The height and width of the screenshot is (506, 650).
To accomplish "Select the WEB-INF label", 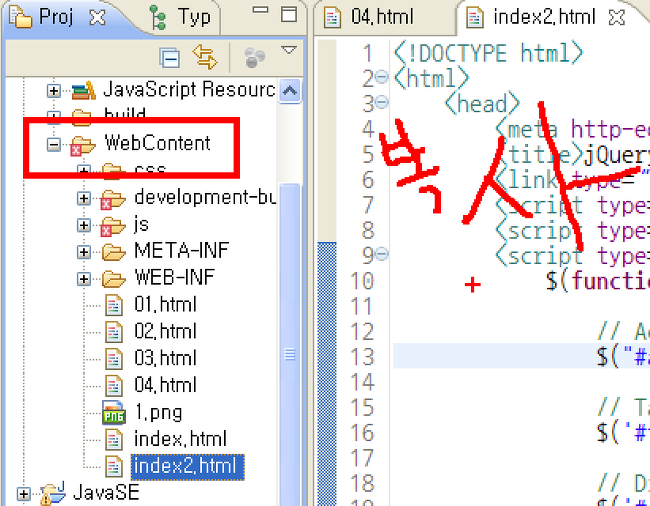I will (x=175, y=278).
